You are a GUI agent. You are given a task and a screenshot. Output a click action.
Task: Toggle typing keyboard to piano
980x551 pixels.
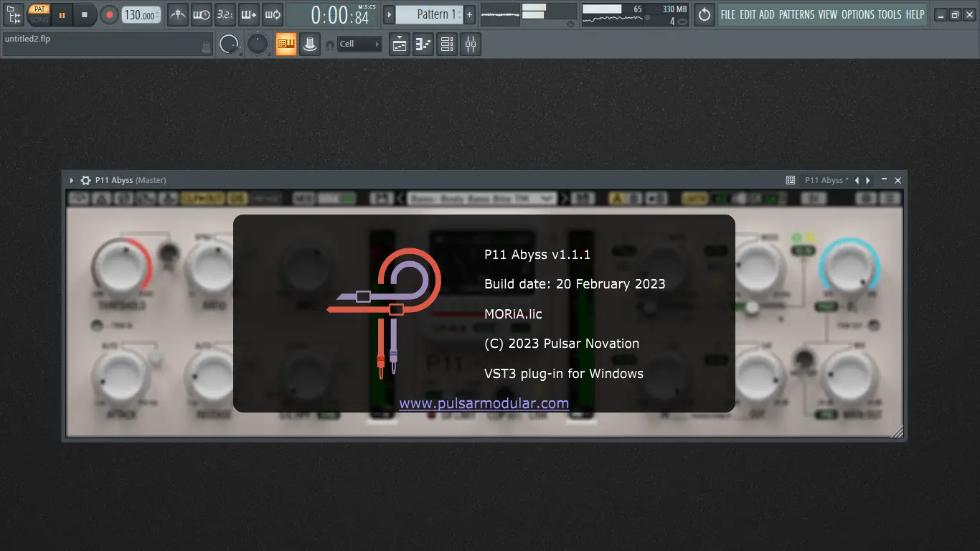(286, 44)
